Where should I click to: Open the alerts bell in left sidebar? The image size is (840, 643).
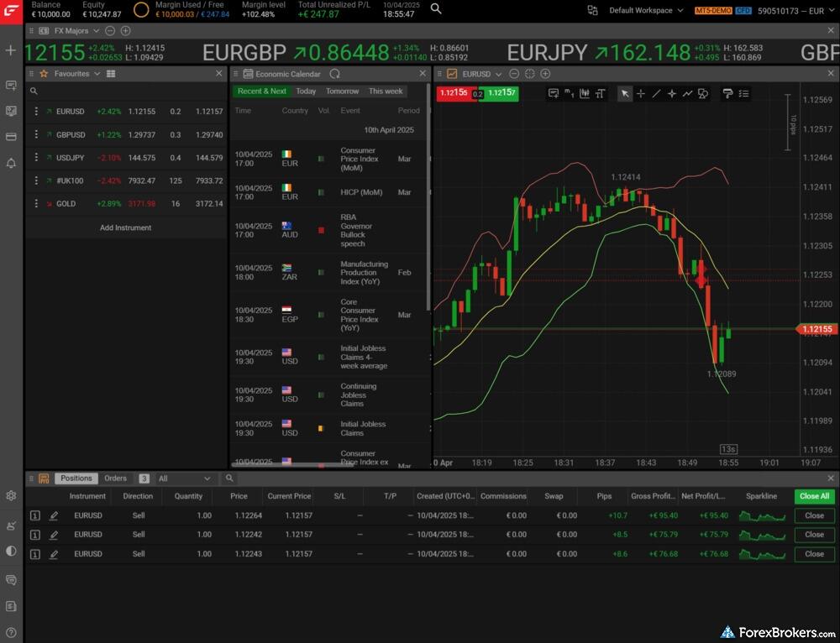(x=11, y=163)
